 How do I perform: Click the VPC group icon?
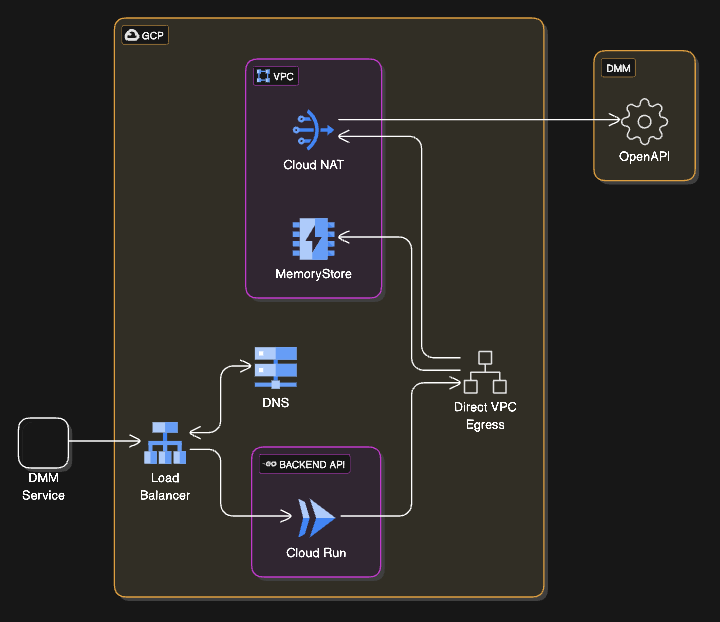tap(263, 76)
